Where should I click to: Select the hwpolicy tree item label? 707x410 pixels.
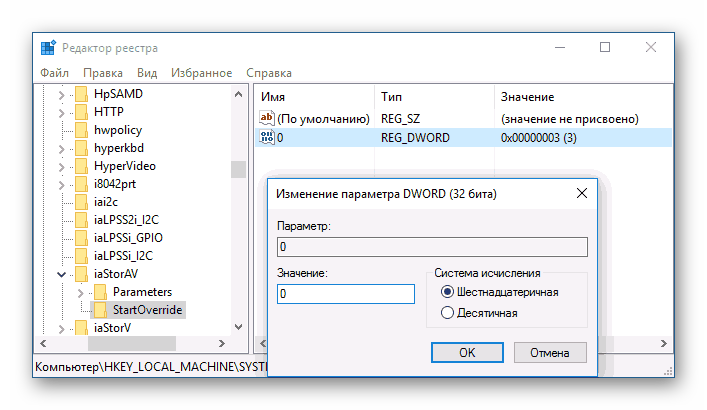click(x=118, y=130)
